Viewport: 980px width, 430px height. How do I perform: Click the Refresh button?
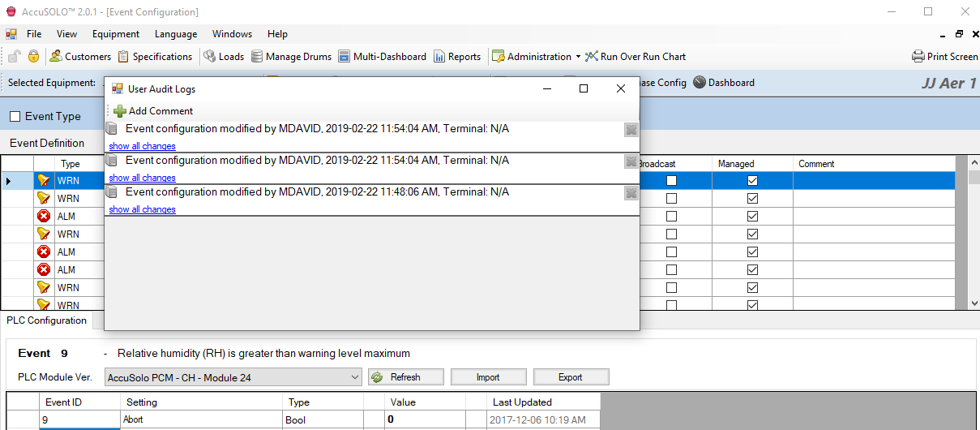(x=406, y=377)
